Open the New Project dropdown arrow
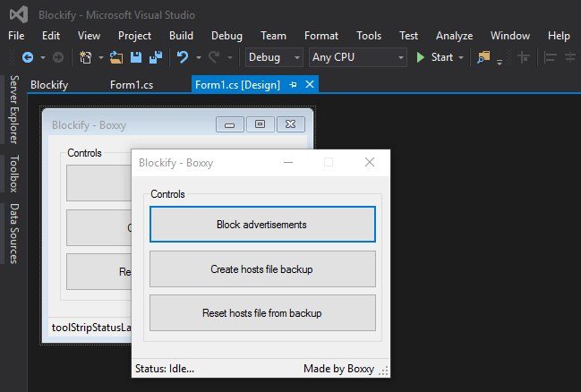Screen dimensions: 581x392 coord(101,57)
